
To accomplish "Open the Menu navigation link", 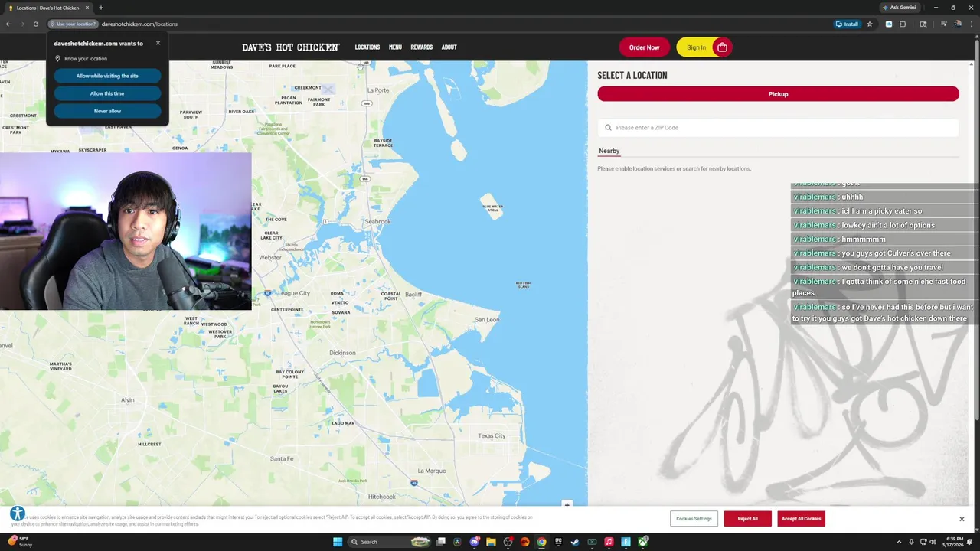I will 395,47.
